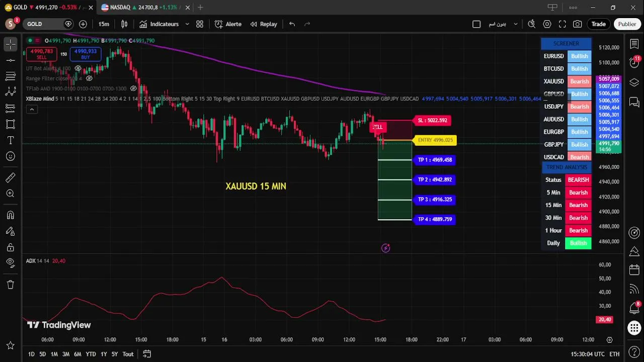Select the geometric shapes tool
This screenshot has height=362, width=644.
(x=10, y=124)
